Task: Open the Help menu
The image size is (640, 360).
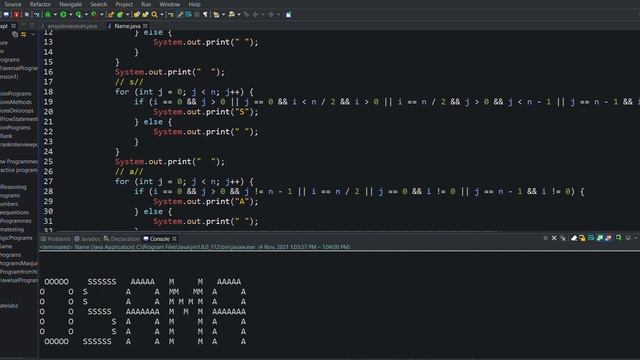Action: click(195, 4)
